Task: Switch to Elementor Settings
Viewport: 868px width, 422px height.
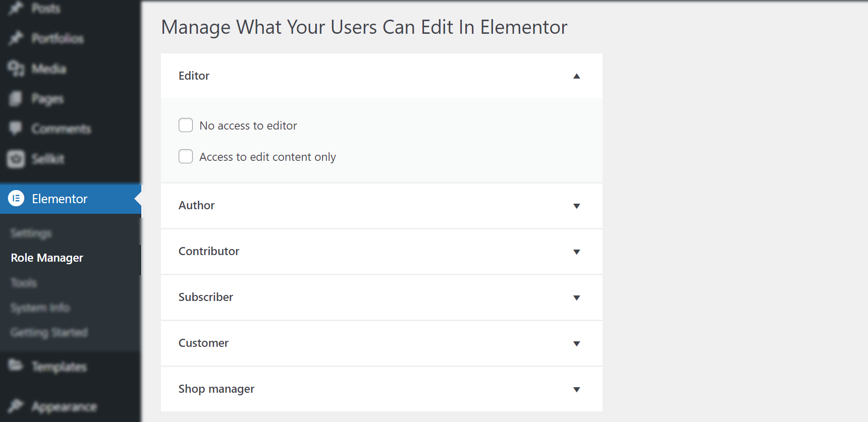Action: [31, 233]
